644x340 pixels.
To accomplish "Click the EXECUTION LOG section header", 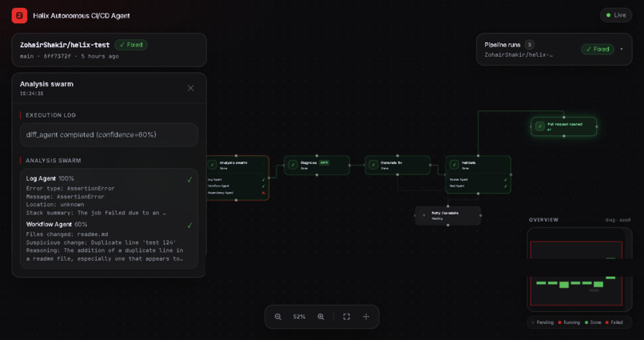I will pos(50,115).
